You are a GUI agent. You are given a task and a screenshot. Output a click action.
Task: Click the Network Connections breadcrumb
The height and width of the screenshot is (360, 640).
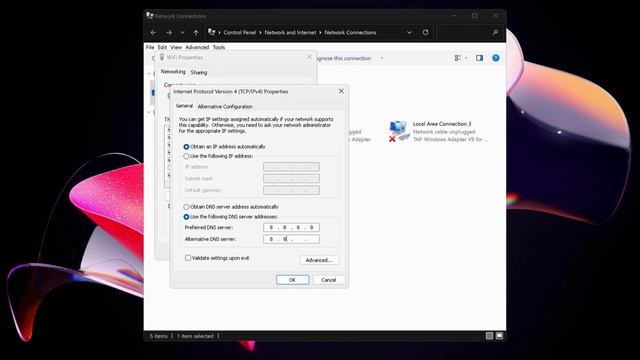click(x=350, y=32)
